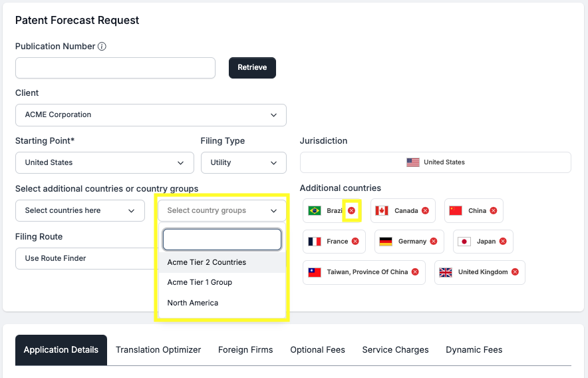The image size is (588, 378).
Task: Select Acme Tier 1 Group option
Action: (200, 282)
